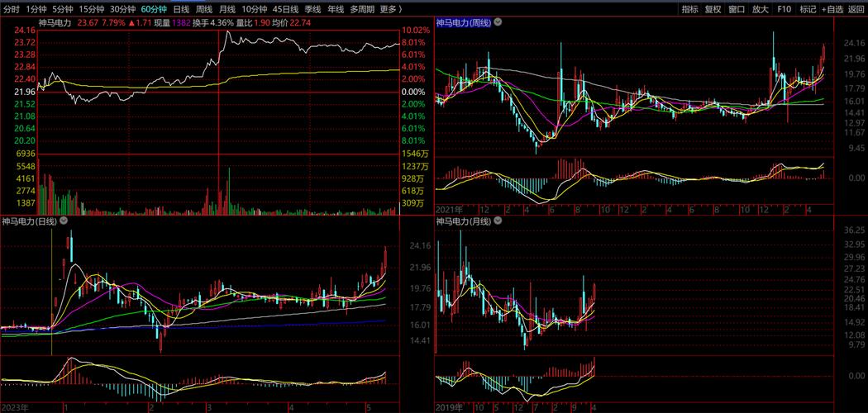Expand the 更多 more periods menu
The height and width of the screenshot is (413, 868).
pyautogui.click(x=391, y=9)
